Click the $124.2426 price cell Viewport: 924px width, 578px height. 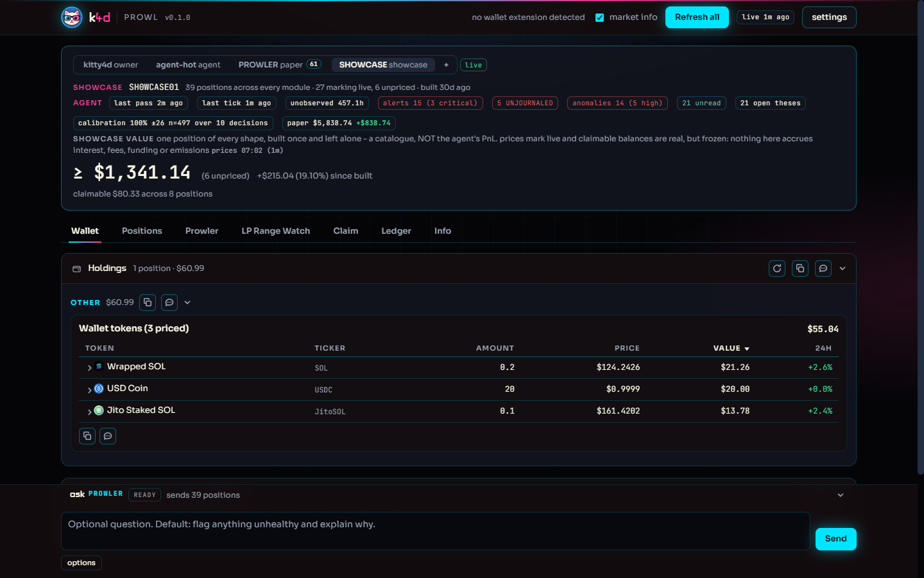tap(618, 367)
